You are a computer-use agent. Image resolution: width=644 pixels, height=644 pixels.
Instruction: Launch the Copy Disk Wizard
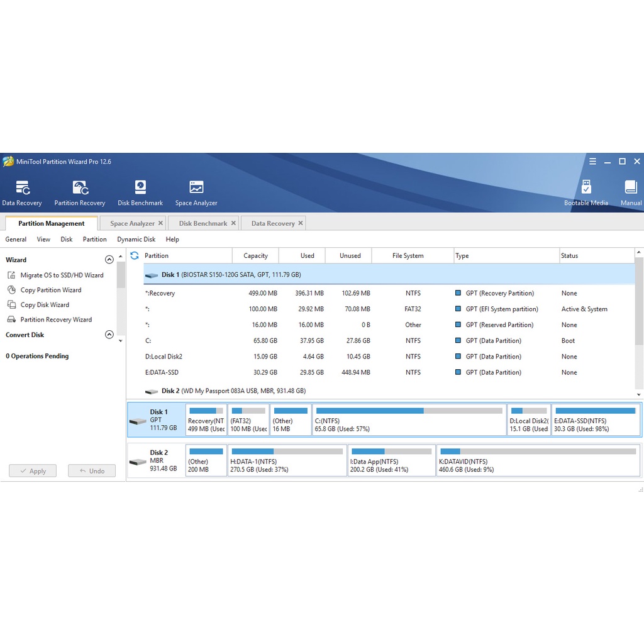click(x=45, y=304)
